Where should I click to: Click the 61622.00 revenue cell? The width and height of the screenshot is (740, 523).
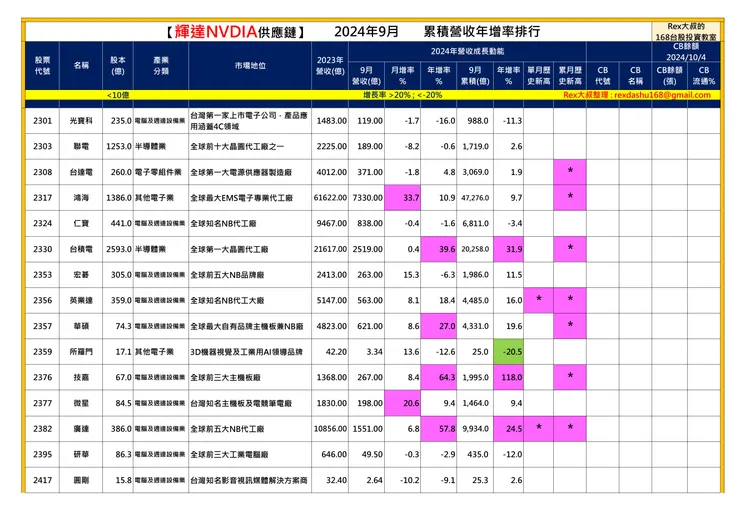click(330, 198)
